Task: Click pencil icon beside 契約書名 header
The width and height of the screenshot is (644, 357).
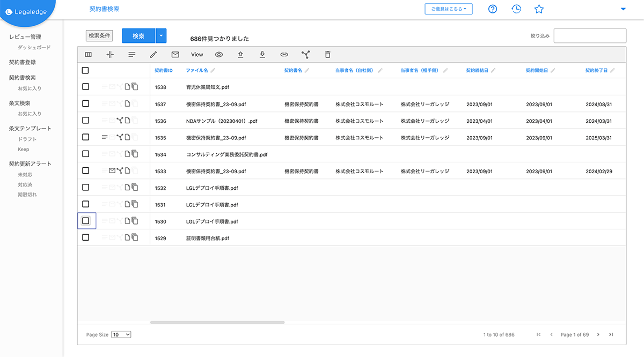Action: tap(307, 71)
